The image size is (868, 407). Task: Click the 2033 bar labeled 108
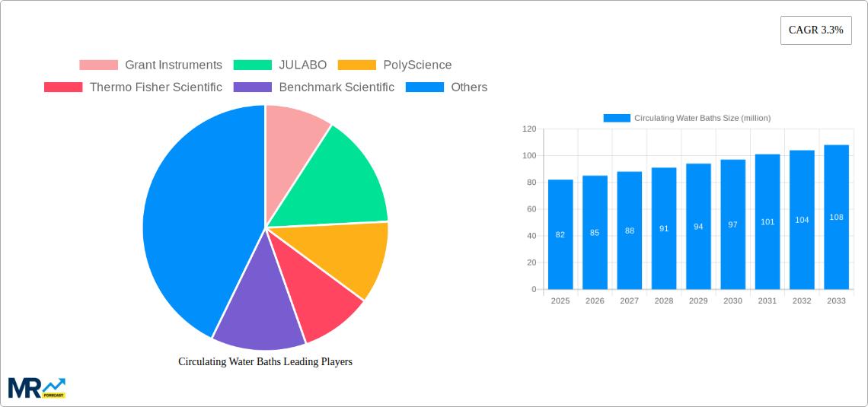coord(837,218)
